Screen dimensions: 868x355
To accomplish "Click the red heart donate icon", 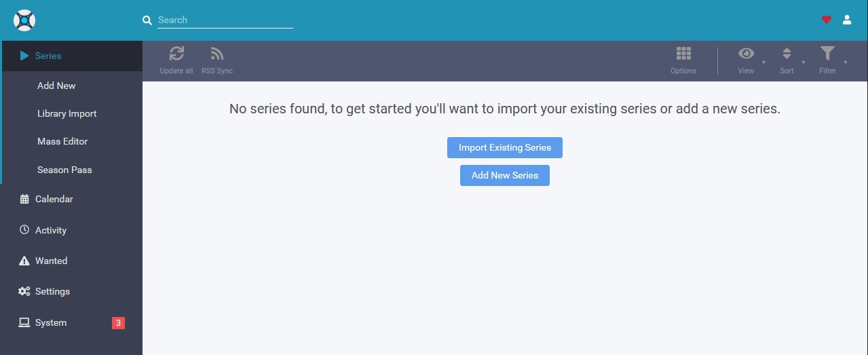I will (x=827, y=20).
